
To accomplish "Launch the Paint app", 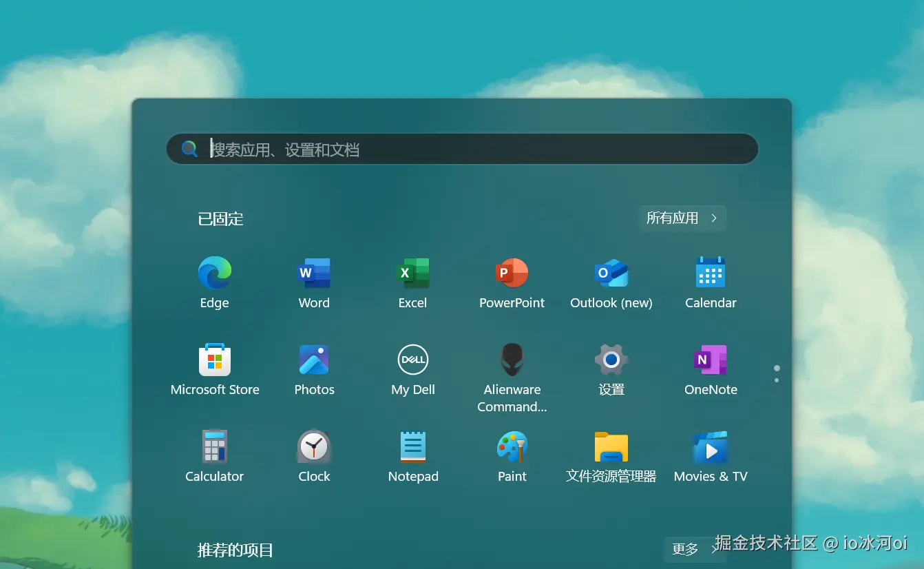I will coord(512,446).
